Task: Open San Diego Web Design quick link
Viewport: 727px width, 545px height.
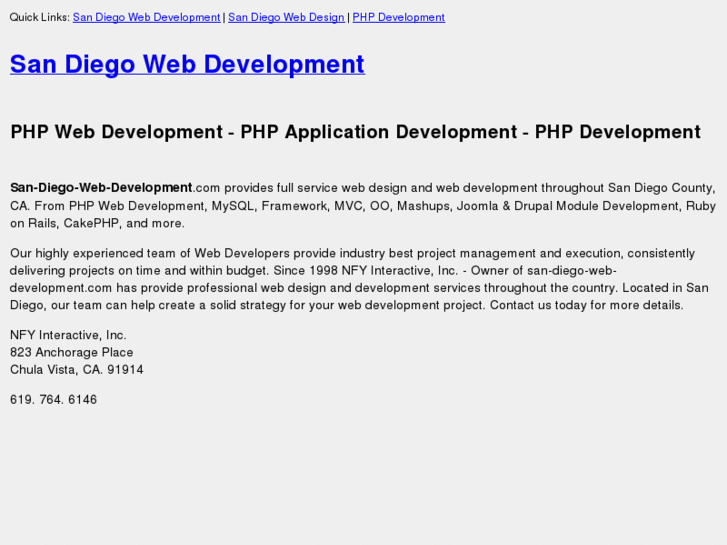Action: pyautogui.click(x=286, y=17)
